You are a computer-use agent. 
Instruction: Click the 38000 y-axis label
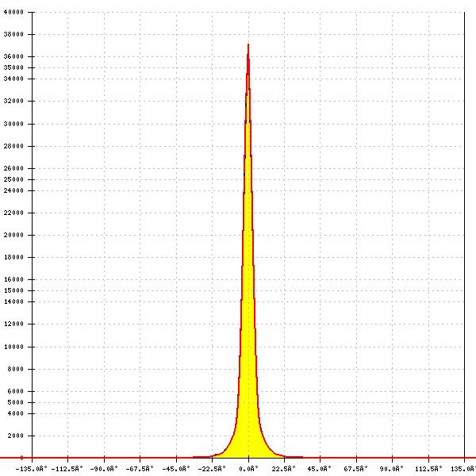pyautogui.click(x=13, y=34)
